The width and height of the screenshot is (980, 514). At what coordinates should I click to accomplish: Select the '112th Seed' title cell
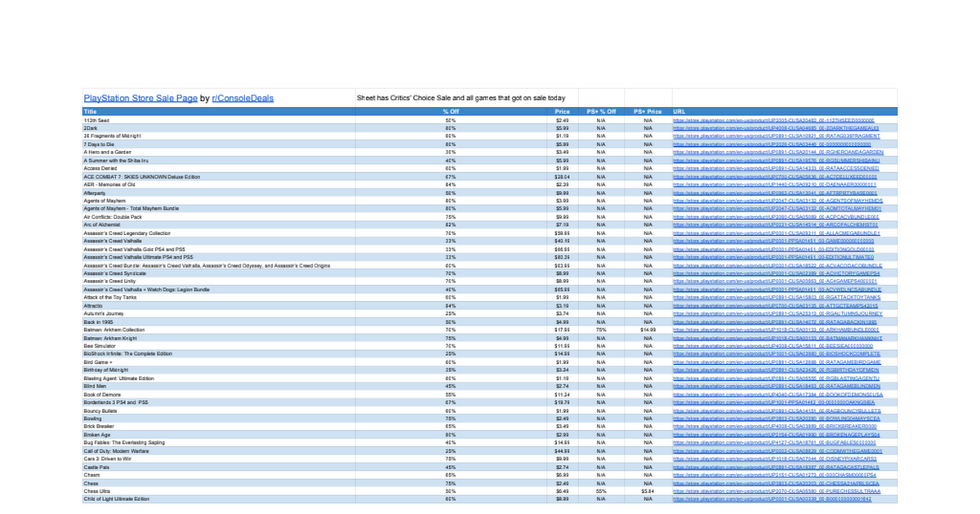coord(220,120)
